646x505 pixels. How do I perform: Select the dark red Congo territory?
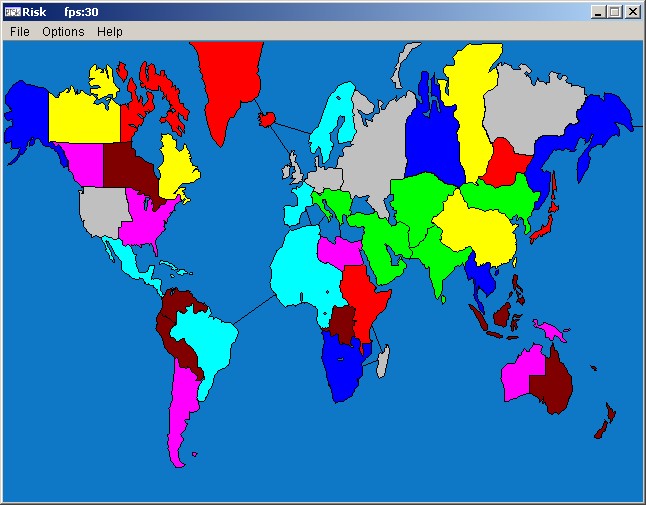[x=342, y=325]
